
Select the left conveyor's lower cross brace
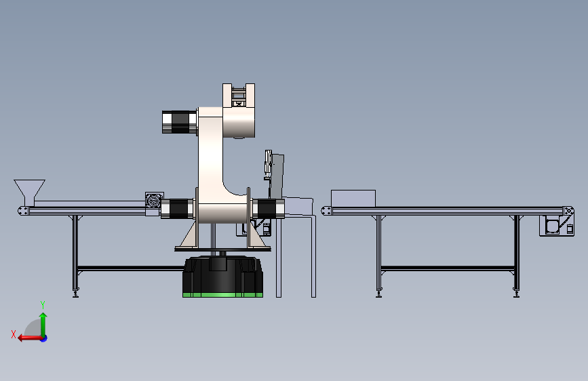coord(130,268)
